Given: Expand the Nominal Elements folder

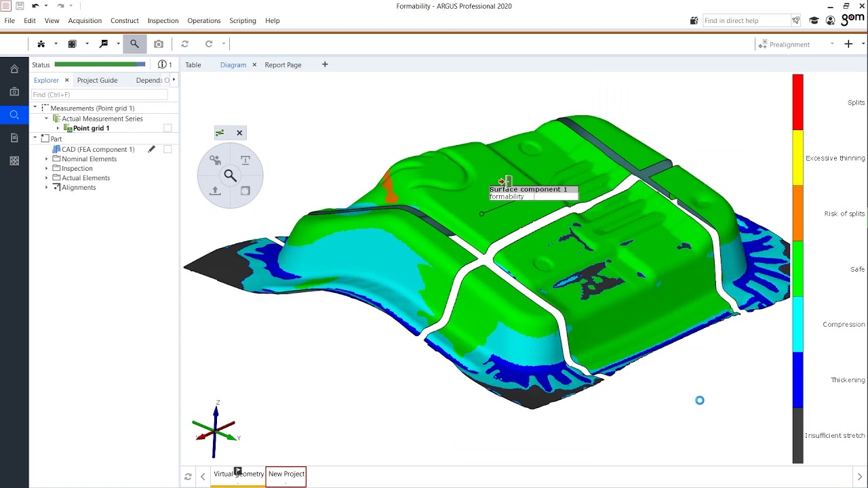Looking at the screenshot, I should click(x=47, y=159).
